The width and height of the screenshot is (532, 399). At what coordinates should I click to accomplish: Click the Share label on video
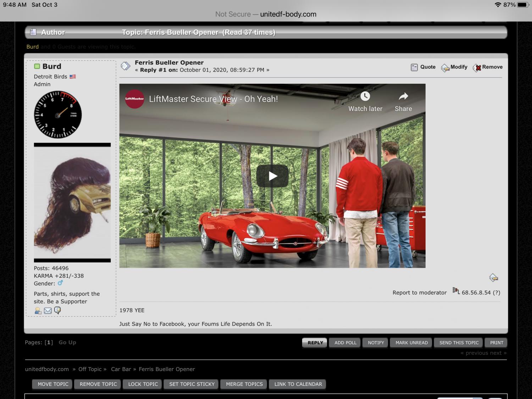[403, 109]
